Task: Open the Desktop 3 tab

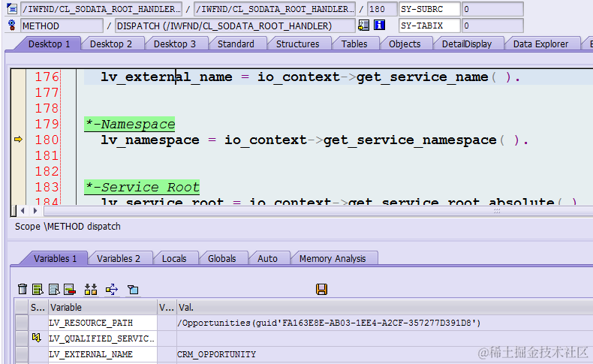Action: (x=175, y=44)
